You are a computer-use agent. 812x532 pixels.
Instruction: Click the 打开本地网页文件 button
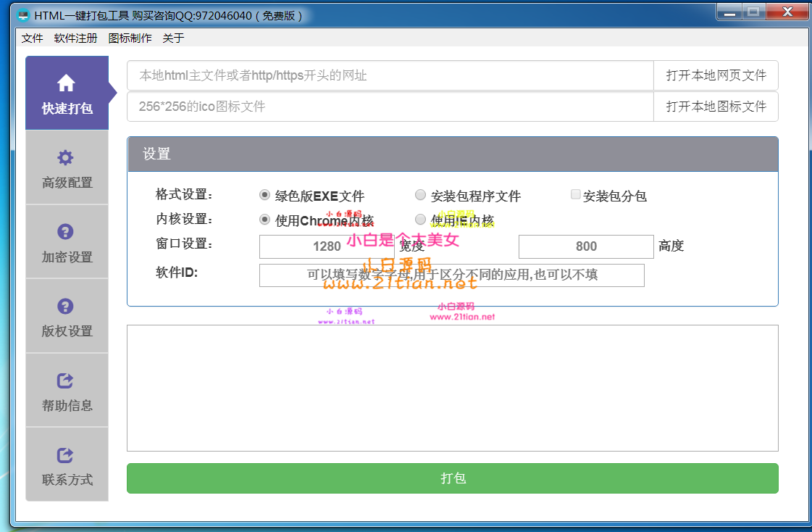716,75
